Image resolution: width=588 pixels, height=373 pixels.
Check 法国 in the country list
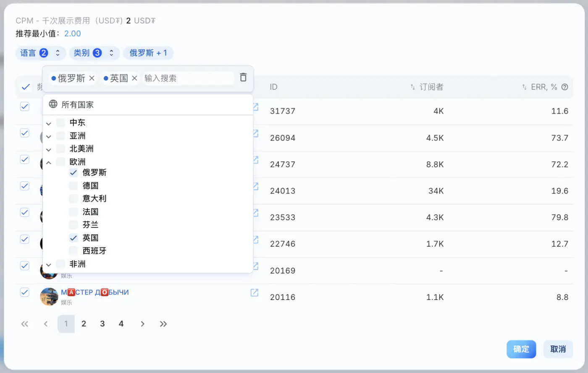[73, 211]
